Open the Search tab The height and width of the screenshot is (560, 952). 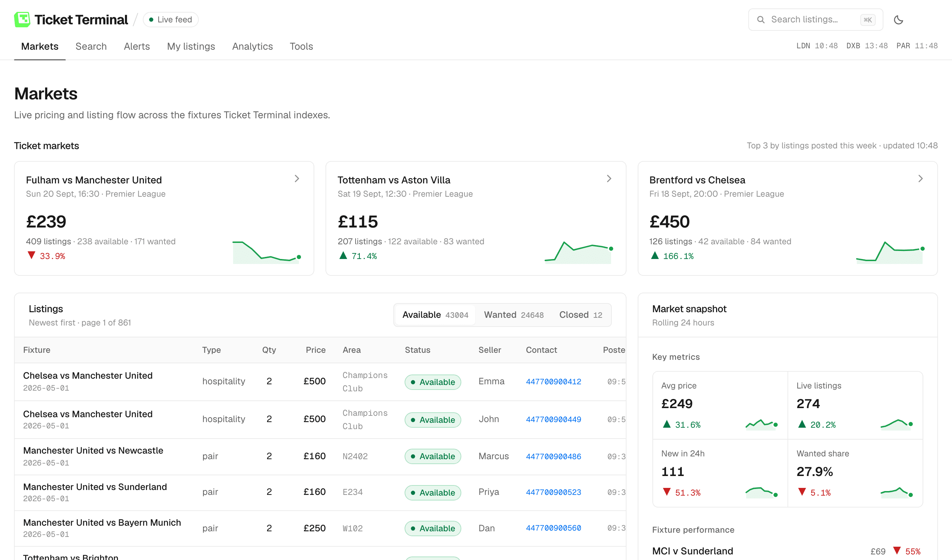[91, 47]
